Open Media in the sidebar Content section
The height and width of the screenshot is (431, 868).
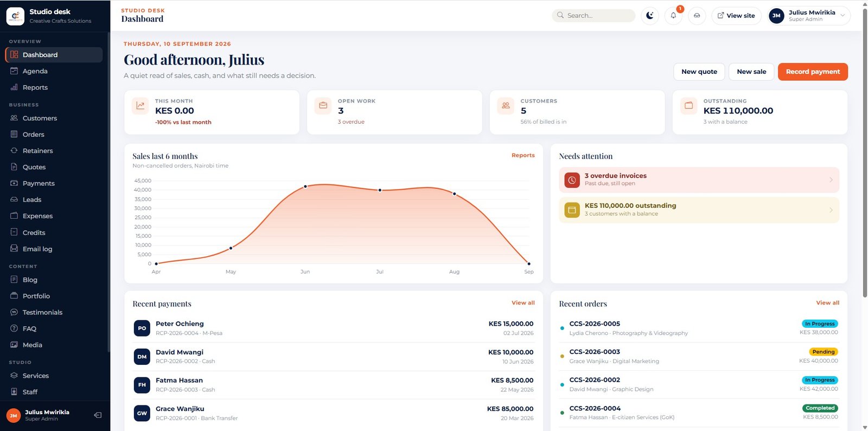click(x=54, y=345)
